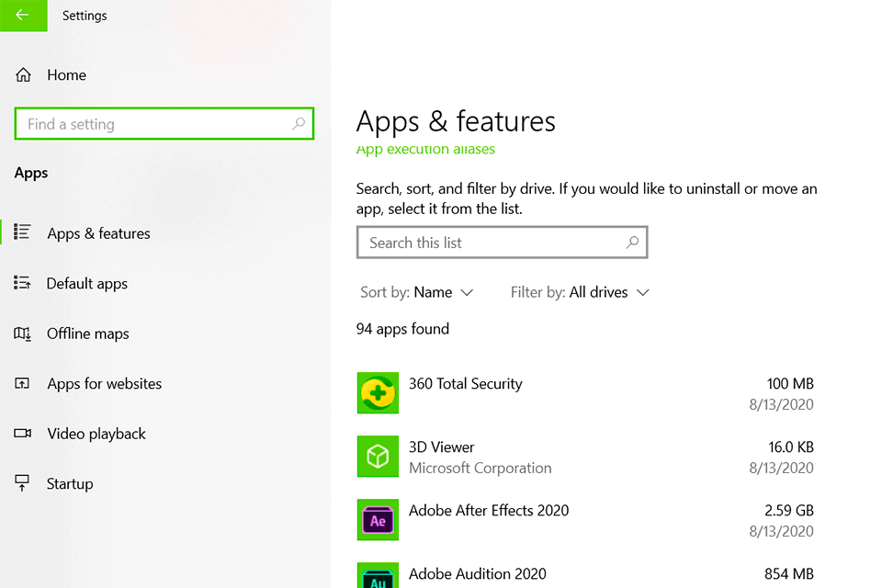
Task: Go to Startup settings page
Action: click(70, 483)
